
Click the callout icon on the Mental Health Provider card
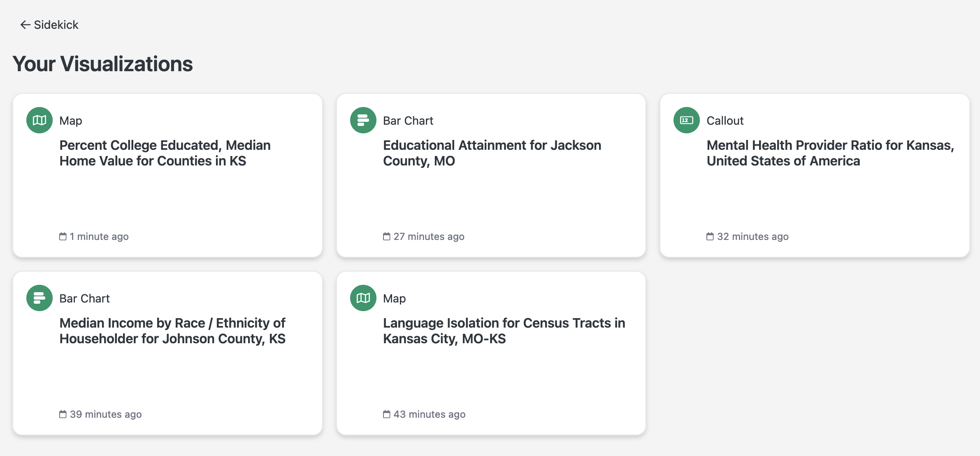(x=686, y=120)
